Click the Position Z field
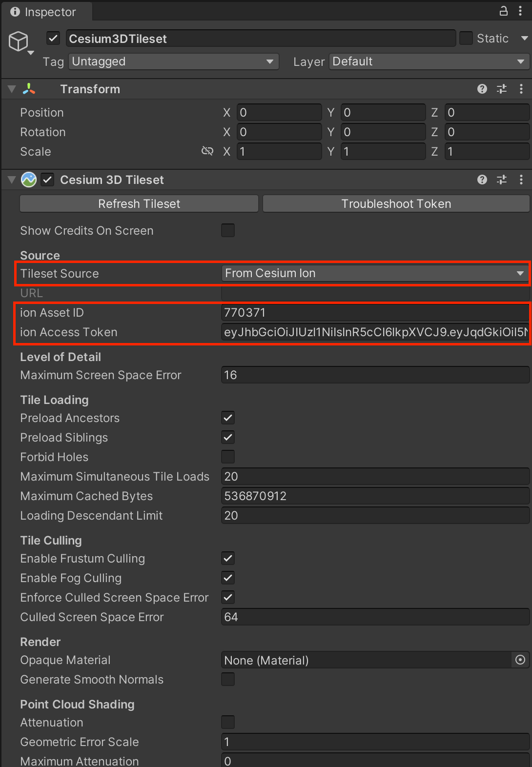532x767 pixels. click(487, 112)
